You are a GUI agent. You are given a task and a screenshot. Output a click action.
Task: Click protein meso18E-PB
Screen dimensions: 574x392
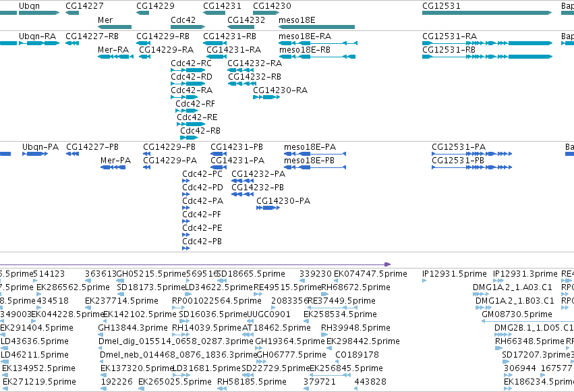(309, 161)
